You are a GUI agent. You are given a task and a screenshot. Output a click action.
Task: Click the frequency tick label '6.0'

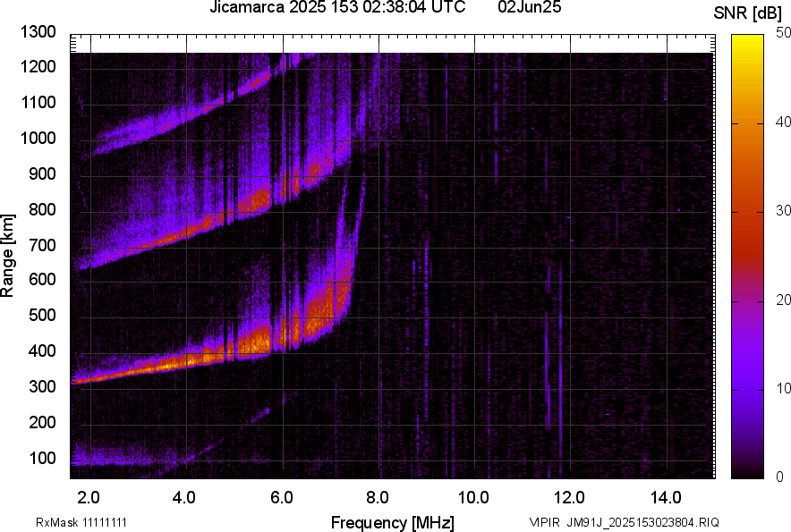pyautogui.click(x=282, y=498)
